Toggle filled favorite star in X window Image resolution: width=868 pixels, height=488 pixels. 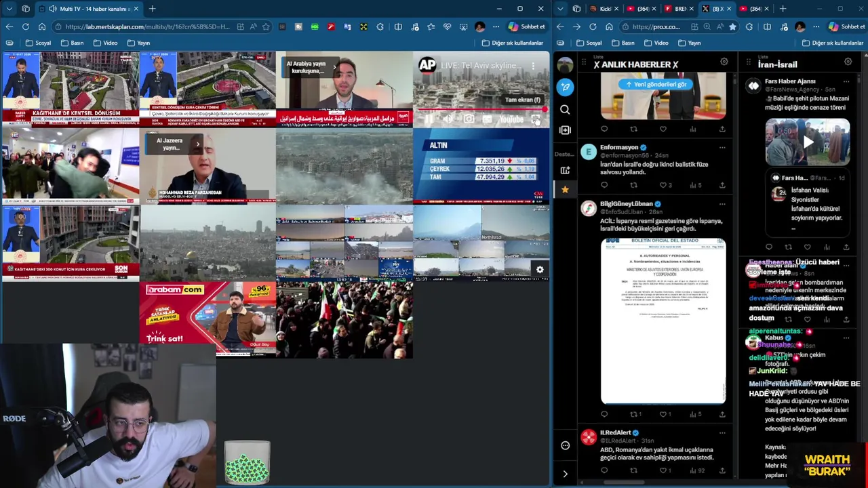click(732, 26)
